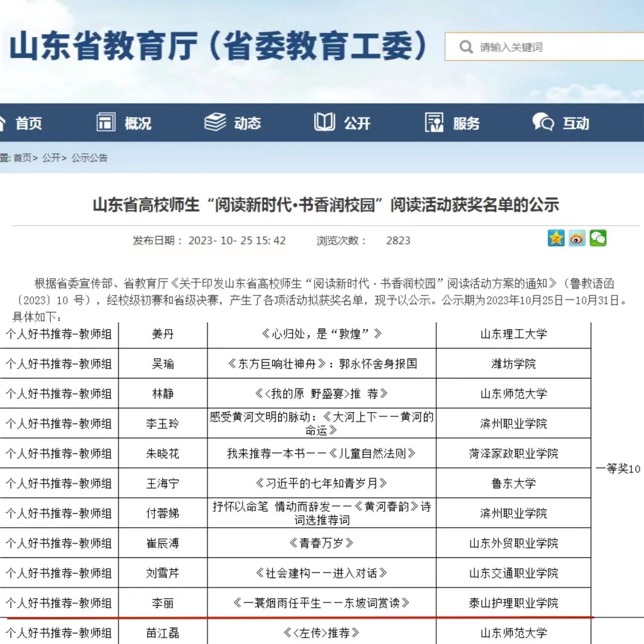Follow the 公开 breadcrumb link
Screen dimensions: 644x644
click(x=52, y=158)
